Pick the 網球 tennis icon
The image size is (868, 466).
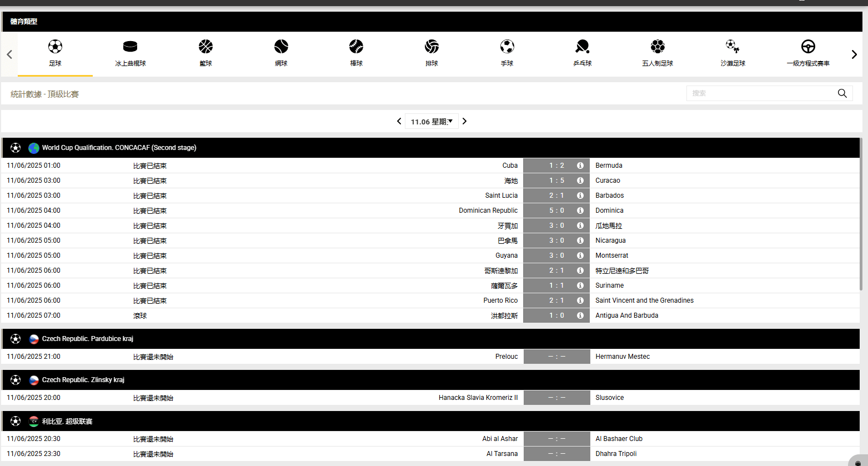tap(281, 47)
